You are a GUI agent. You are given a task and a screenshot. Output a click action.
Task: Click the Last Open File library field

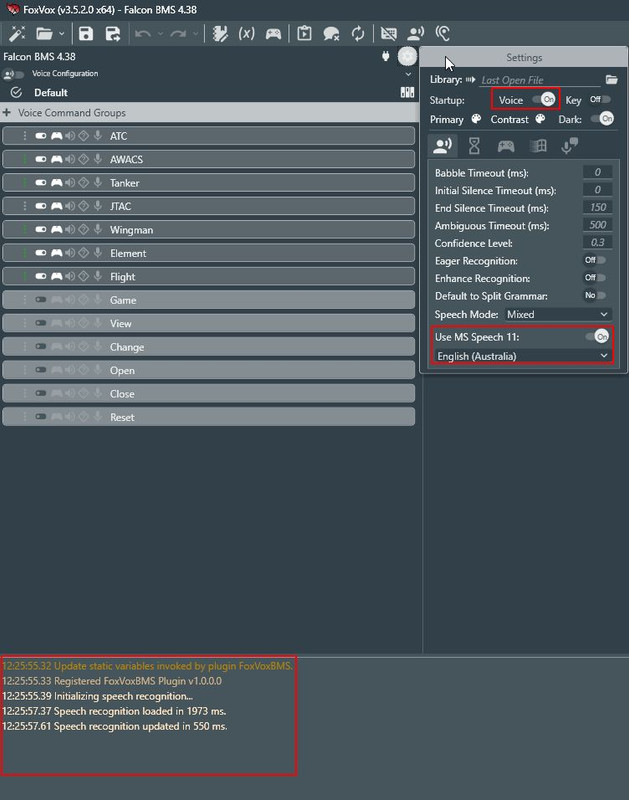(540, 80)
